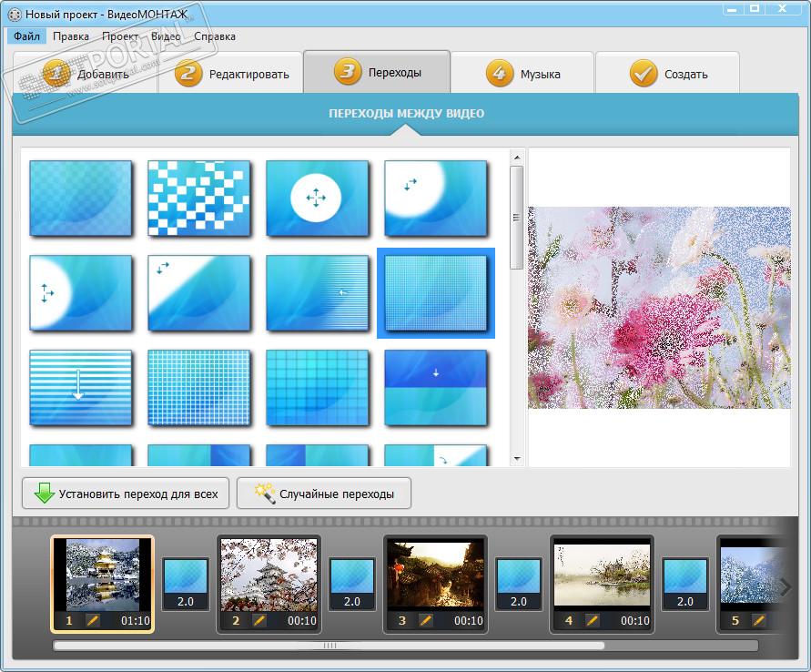Click the Переходы step tab
The height and width of the screenshot is (672, 811).
tap(377, 72)
